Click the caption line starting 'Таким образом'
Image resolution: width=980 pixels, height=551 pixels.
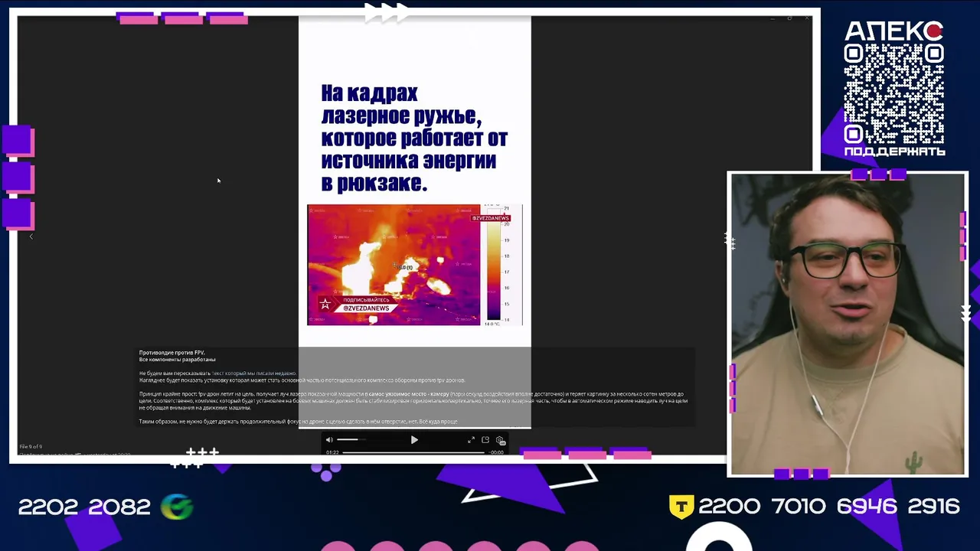[299, 422]
